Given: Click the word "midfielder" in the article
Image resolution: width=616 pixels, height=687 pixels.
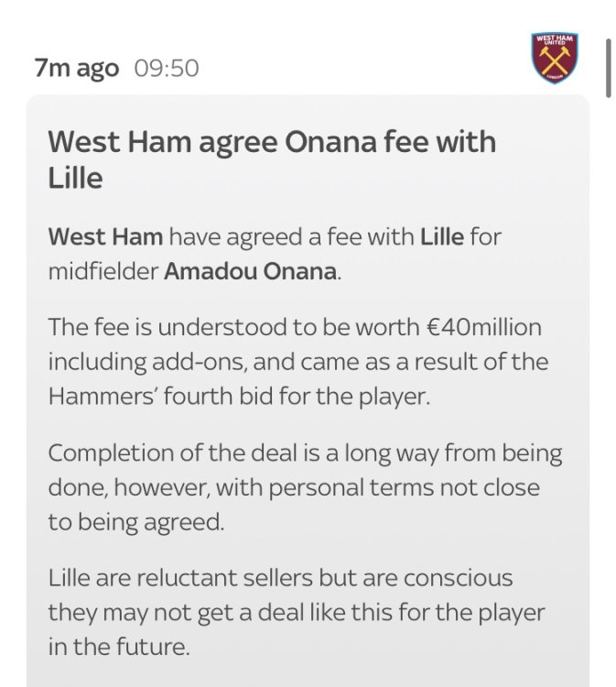Looking at the screenshot, I should coord(104,273).
